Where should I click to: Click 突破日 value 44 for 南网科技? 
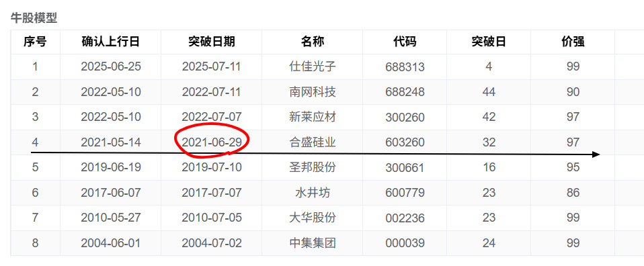click(x=489, y=92)
